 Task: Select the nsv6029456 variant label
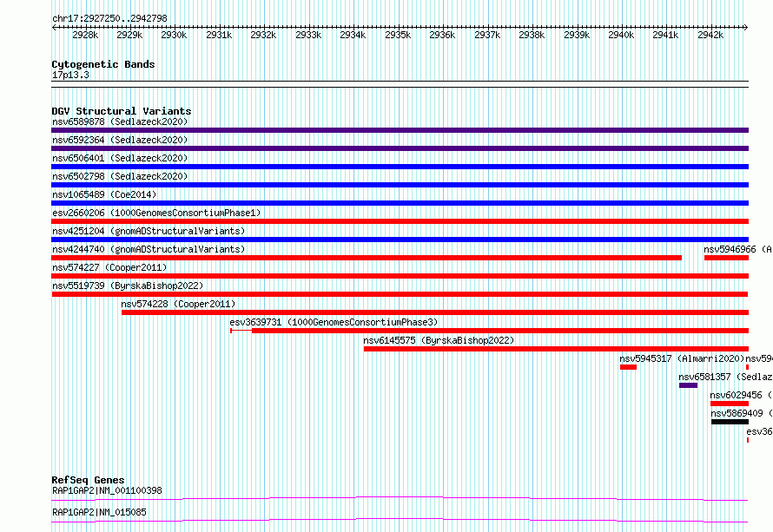(x=742, y=395)
